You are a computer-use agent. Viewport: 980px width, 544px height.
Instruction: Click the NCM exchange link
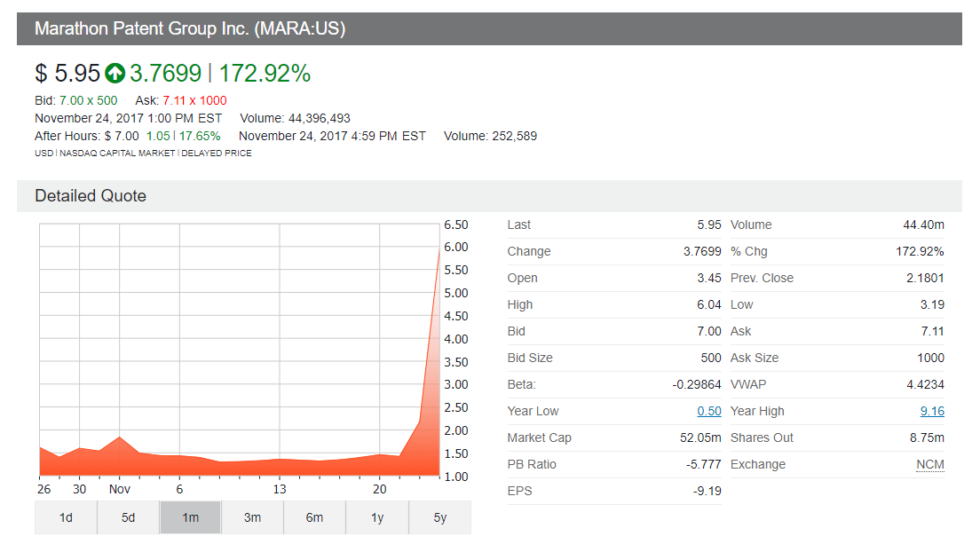click(930, 464)
